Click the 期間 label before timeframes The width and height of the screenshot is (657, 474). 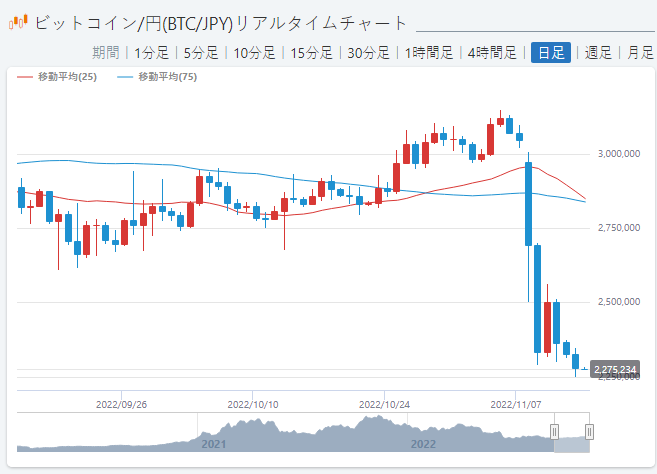pos(106,53)
